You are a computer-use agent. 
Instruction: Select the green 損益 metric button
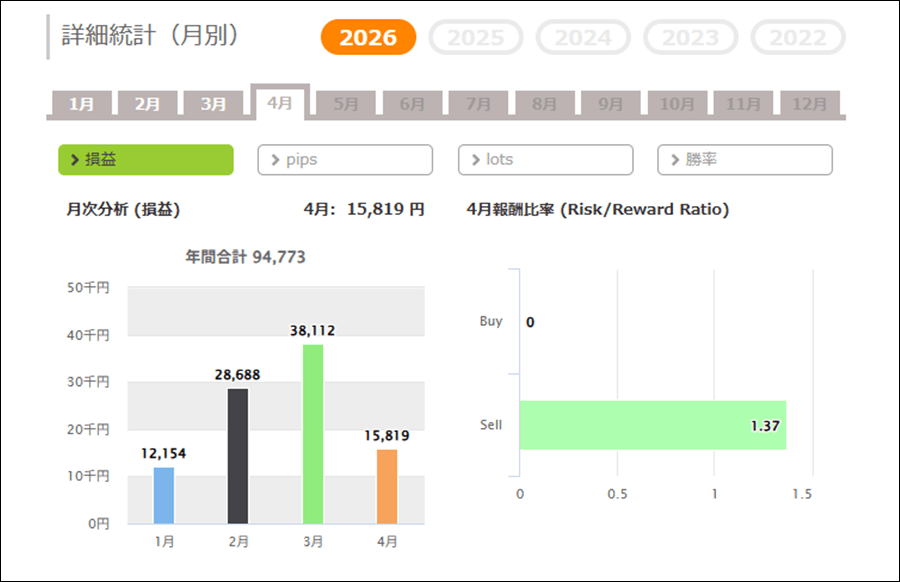(x=146, y=160)
